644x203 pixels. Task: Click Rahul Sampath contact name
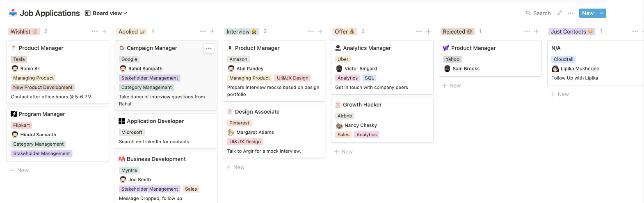tap(145, 69)
